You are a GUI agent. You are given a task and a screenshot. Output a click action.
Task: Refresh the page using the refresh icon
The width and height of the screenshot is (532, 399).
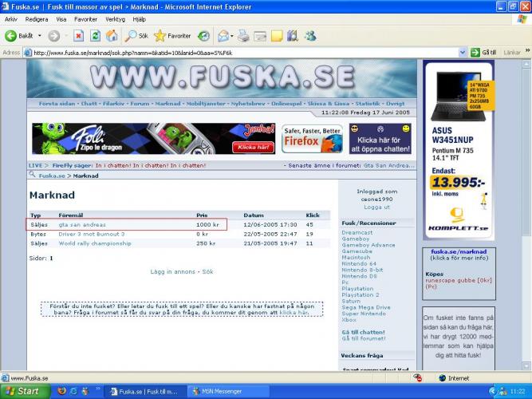click(x=95, y=36)
